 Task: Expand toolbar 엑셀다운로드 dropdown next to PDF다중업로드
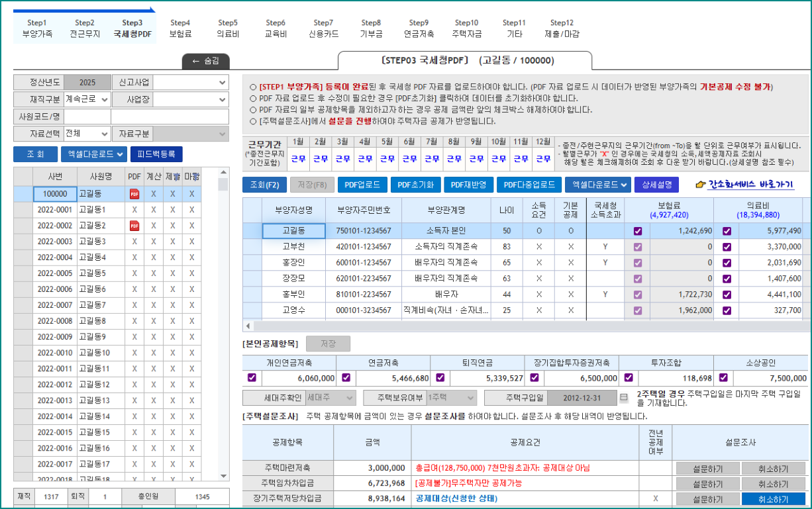click(597, 185)
